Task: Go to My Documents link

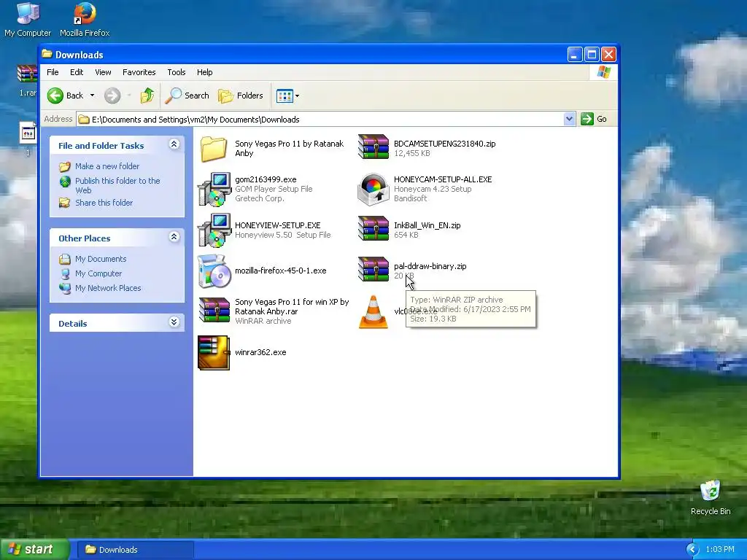Action: 101,259
